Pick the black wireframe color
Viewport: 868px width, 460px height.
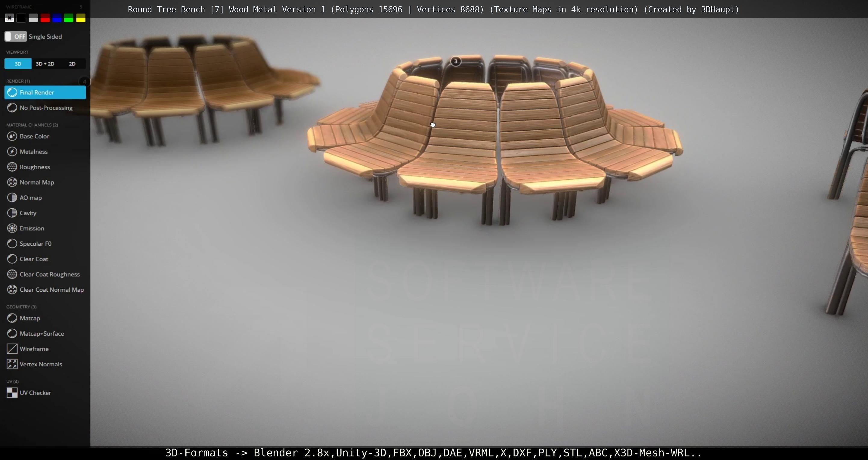[x=21, y=18]
